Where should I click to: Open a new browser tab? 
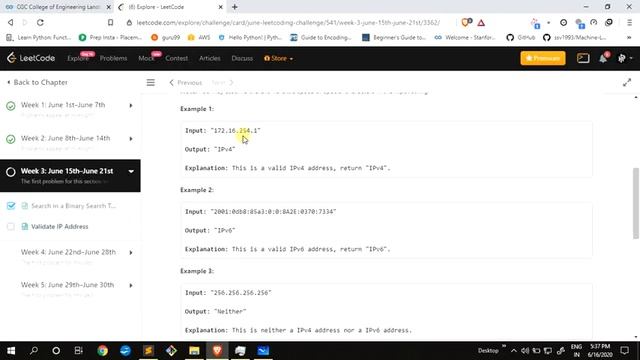pos(235,7)
